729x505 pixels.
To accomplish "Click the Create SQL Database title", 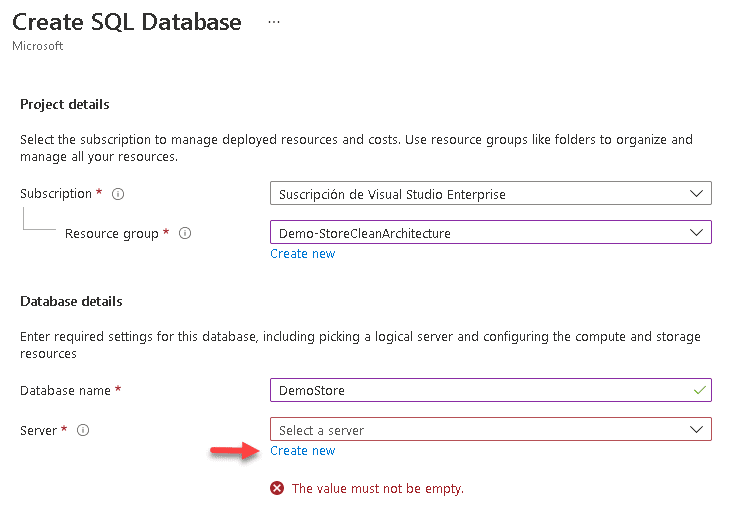I will coord(127,22).
